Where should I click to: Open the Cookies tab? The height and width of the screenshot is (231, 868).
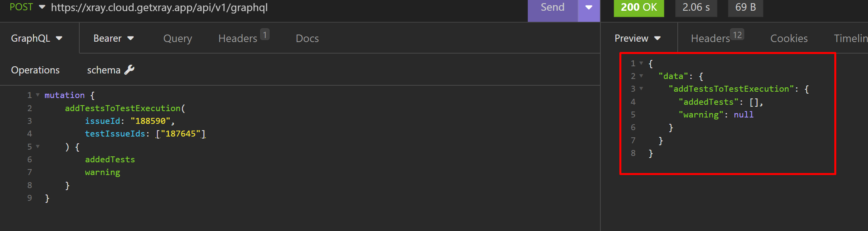point(789,38)
